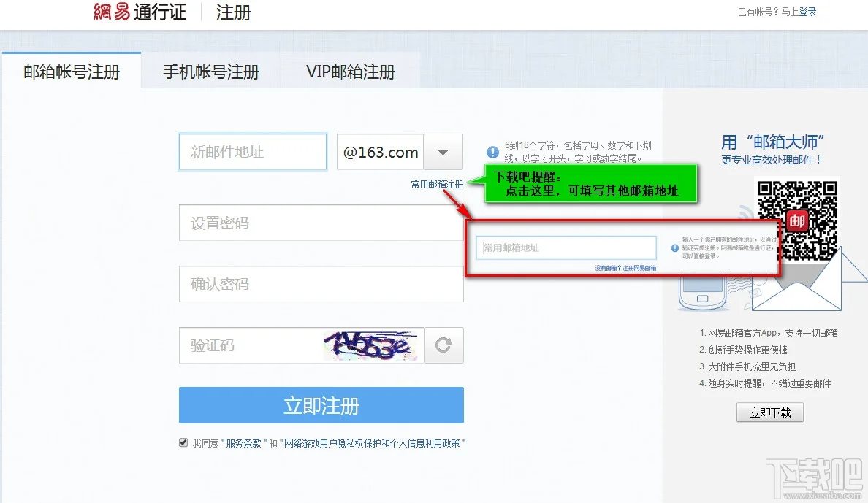This screenshot has width=868, height=503.
Task: Switch to 邮箱帐号注册 tab
Action: (x=72, y=71)
